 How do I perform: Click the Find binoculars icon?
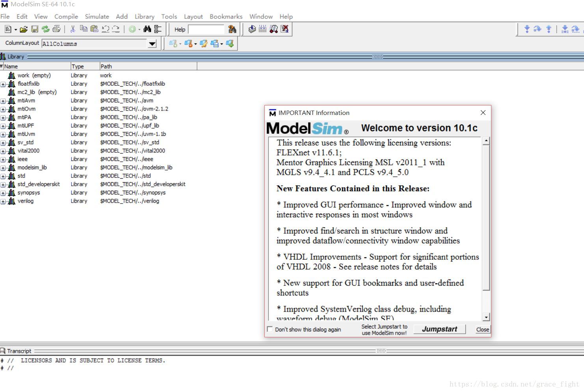coord(147,29)
